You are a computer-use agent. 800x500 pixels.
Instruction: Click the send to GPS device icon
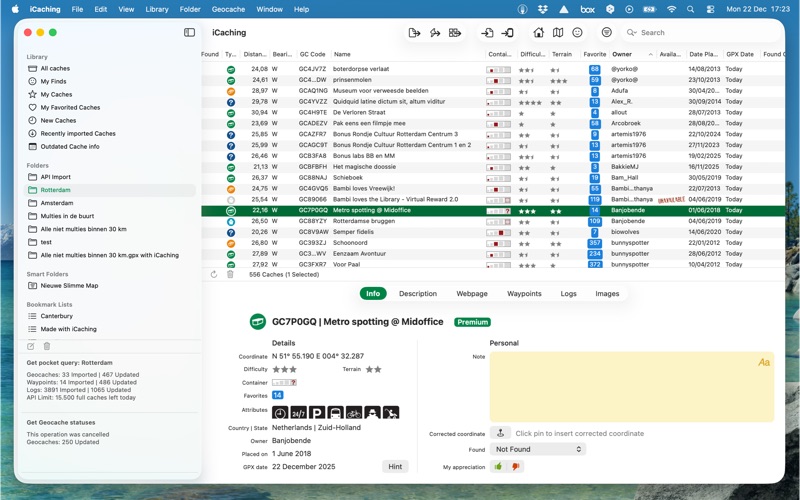(x=435, y=33)
